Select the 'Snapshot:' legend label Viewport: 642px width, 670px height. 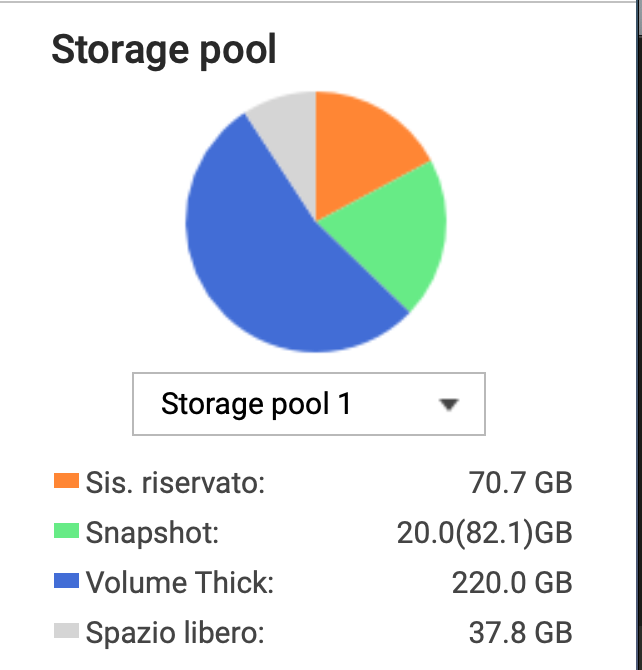coord(152,533)
